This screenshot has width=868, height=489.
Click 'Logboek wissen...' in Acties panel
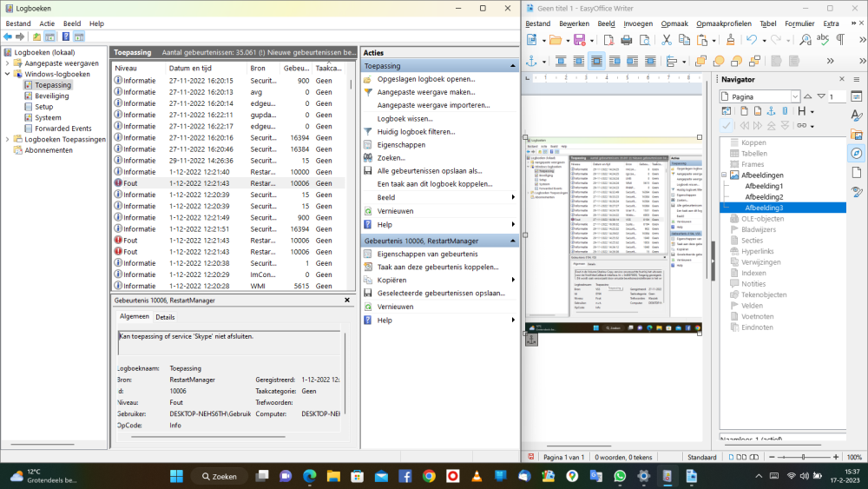(x=404, y=118)
